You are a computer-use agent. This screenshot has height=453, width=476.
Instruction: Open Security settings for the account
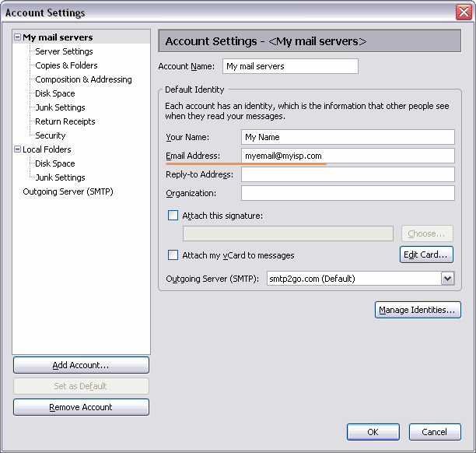click(x=51, y=135)
